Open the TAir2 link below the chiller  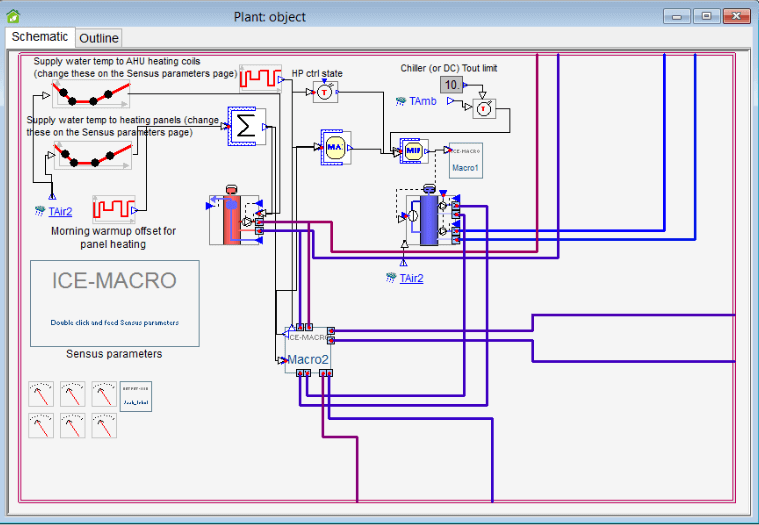pos(411,278)
